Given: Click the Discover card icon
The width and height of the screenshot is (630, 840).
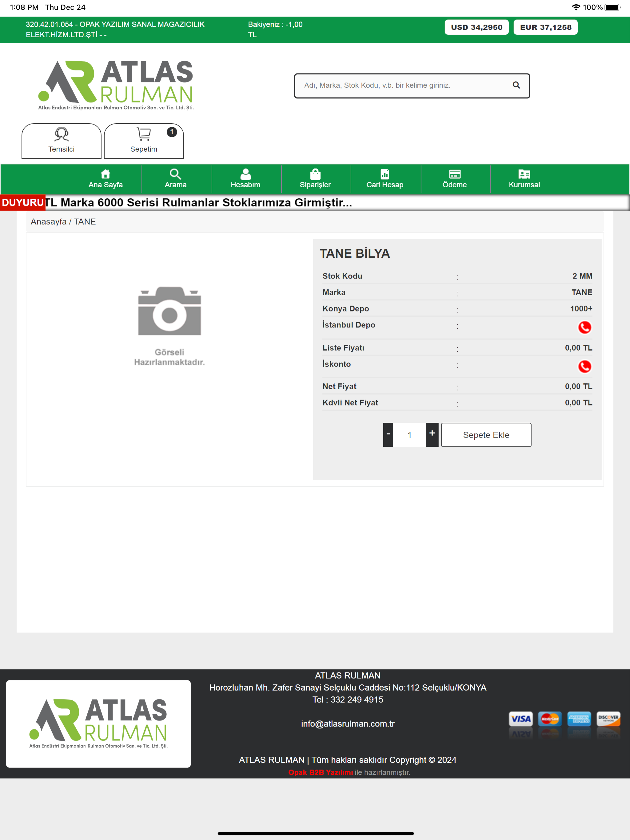Looking at the screenshot, I should tap(608, 719).
